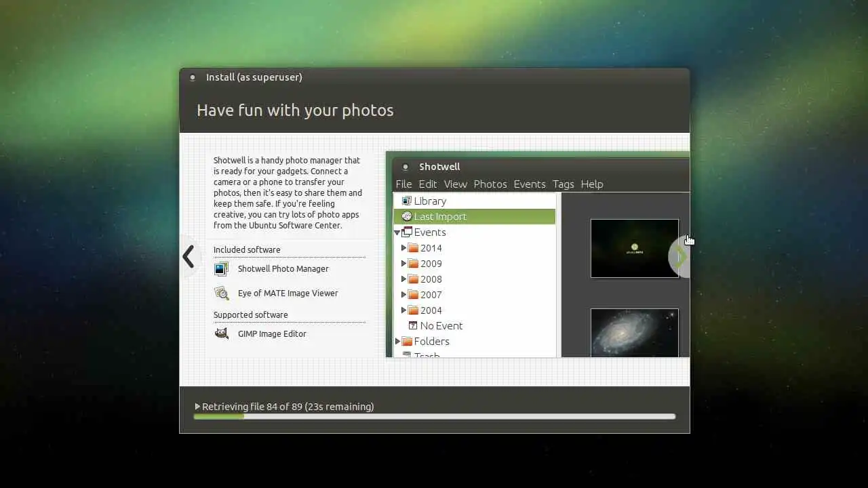Image resolution: width=868 pixels, height=488 pixels.
Task: Click the Library icon in Shotwell sidebar
Action: [407, 201]
